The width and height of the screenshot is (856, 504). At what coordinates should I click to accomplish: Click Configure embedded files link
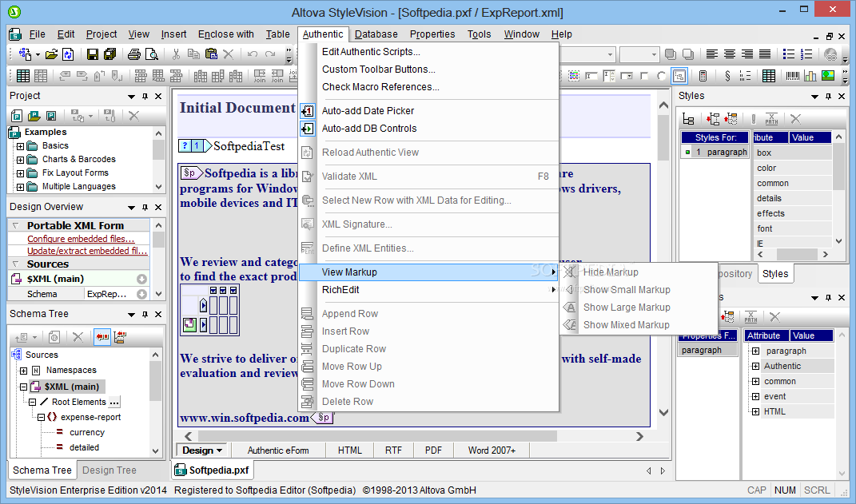click(x=81, y=239)
